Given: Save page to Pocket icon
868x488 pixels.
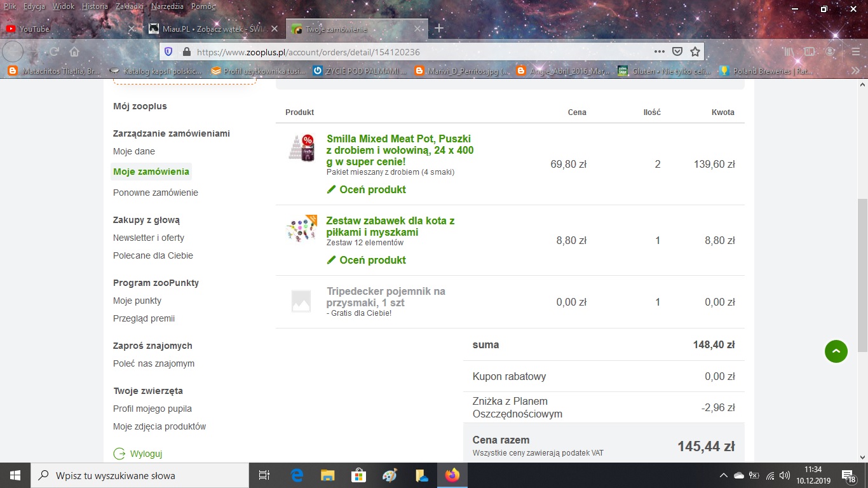Looking at the screenshot, I should click(677, 51).
